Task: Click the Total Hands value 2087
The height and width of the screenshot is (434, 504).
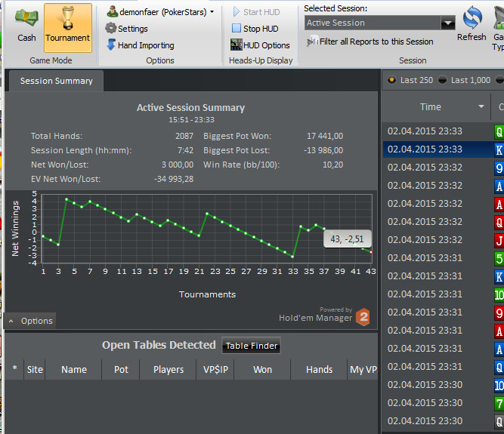Action: tap(184, 136)
